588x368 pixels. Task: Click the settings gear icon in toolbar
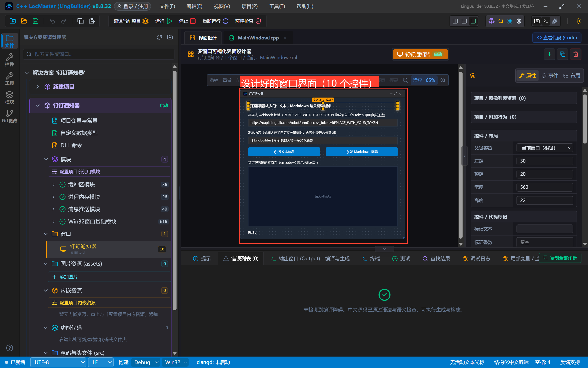point(519,21)
